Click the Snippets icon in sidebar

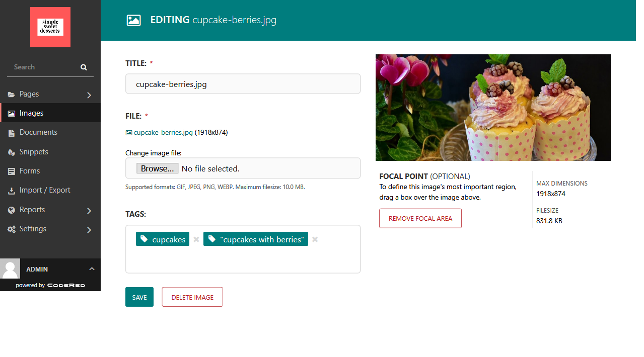pyautogui.click(x=11, y=152)
